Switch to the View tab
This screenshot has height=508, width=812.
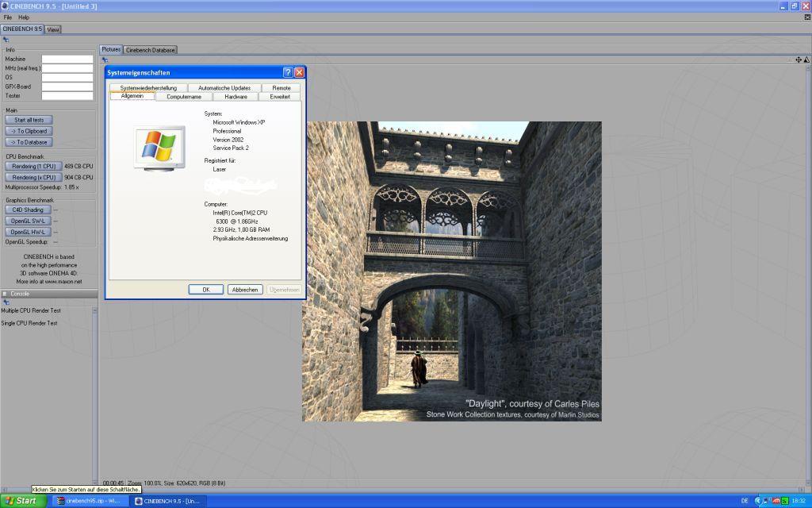pos(53,29)
